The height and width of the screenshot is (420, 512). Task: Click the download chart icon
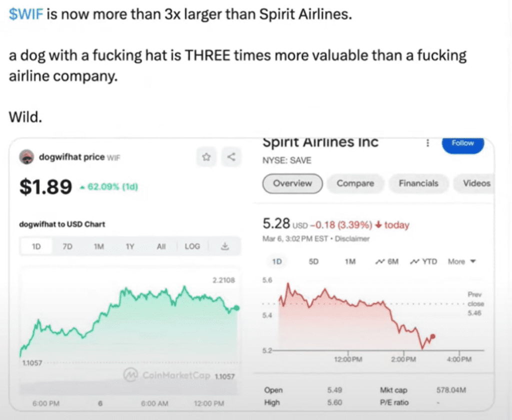[224, 246]
